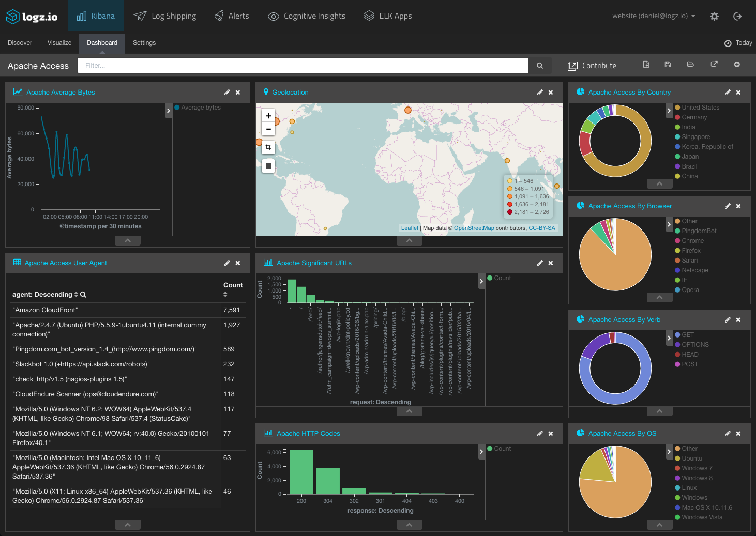Click the agent column search magnifier icon
Image resolution: width=756 pixels, height=536 pixels.
click(x=83, y=295)
